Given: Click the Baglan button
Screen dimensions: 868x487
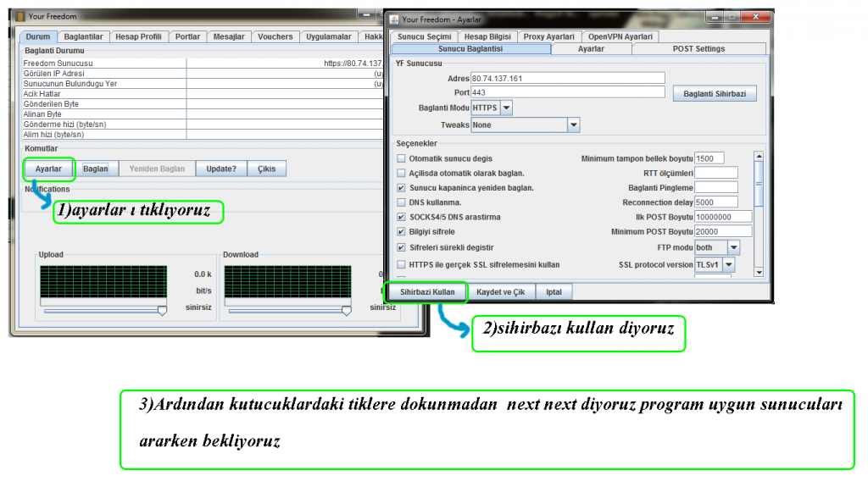Looking at the screenshot, I should [x=96, y=169].
